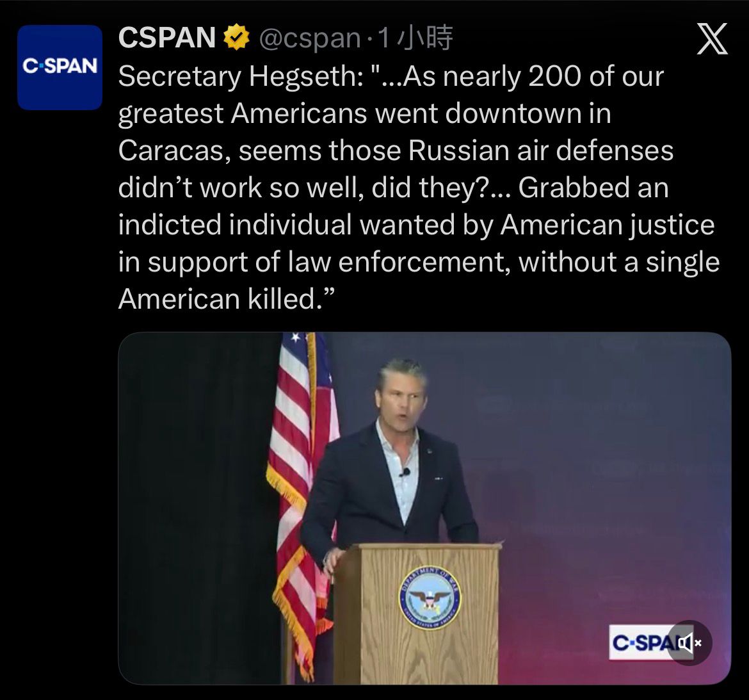Viewport: 749px width, 700px height.
Task: Open the @cspan handle
Action: tap(310, 39)
